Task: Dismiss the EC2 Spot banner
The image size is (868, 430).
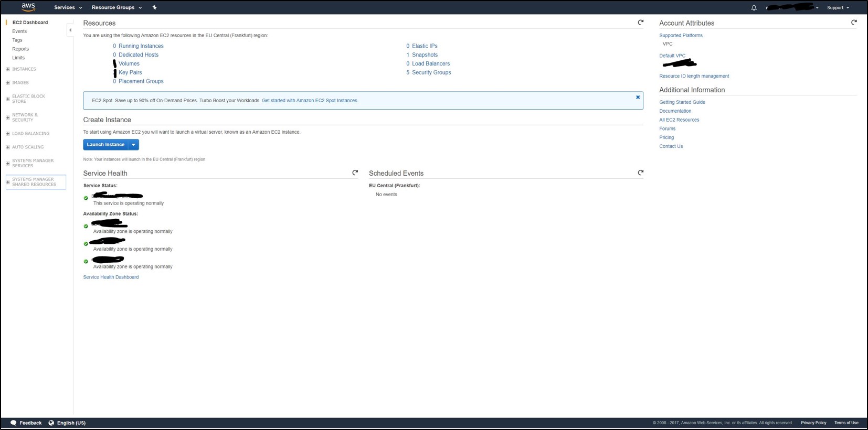Action: pos(638,98)
